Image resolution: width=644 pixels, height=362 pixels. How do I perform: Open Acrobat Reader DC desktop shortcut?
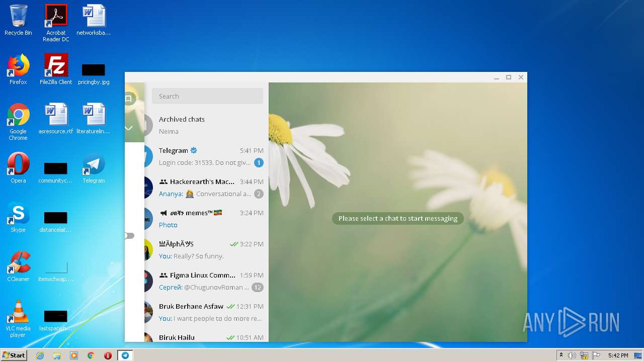(56, 23)
